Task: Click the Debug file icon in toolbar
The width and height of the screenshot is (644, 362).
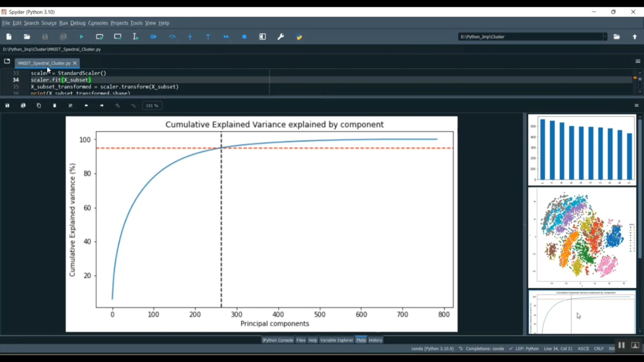Action: 154,37
